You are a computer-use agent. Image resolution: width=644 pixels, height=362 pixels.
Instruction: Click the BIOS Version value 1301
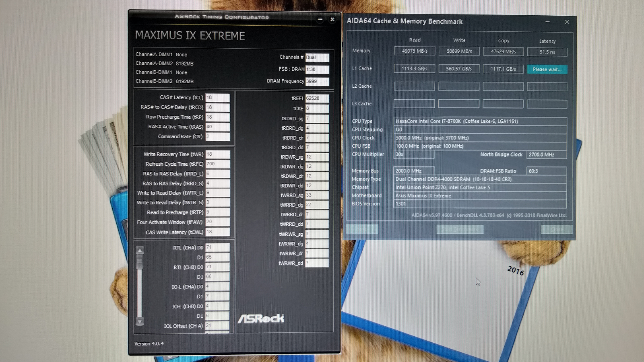tap(480, 204)
